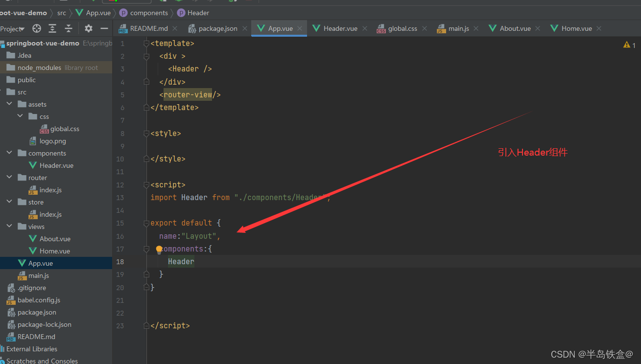Switch to the Header.vue tab
The height and width of the screenshot is (364, 641).
pyautogui.click(x=340, y=28)
